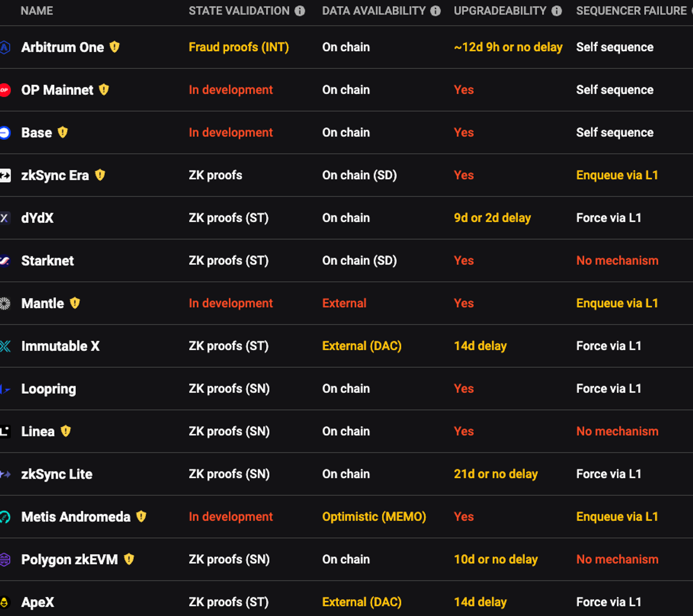Viewport: 693px width, 616px height.
Task: Open the ApeX project row
Action: [x=346, y=599]
